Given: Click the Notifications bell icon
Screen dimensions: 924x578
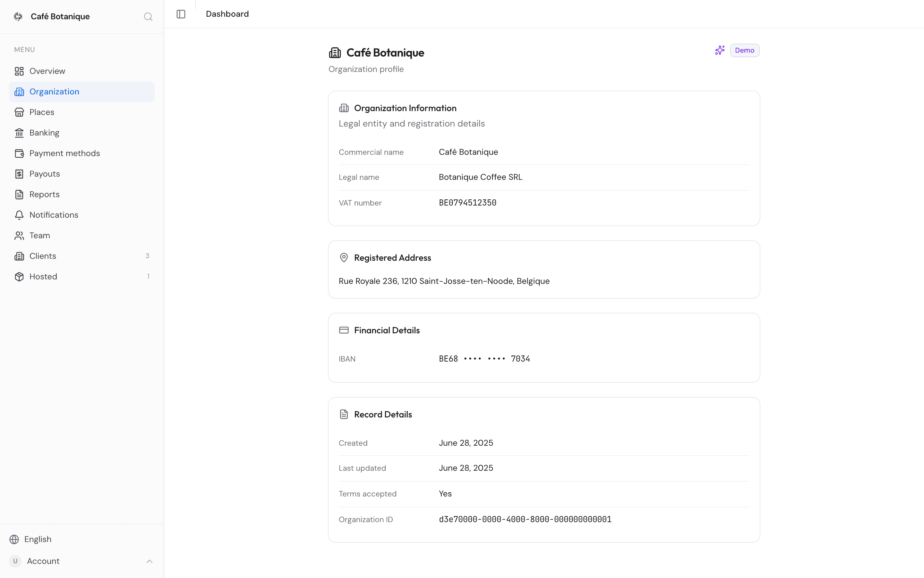Looking at the screenshot, I should click(x=19, y=215).
